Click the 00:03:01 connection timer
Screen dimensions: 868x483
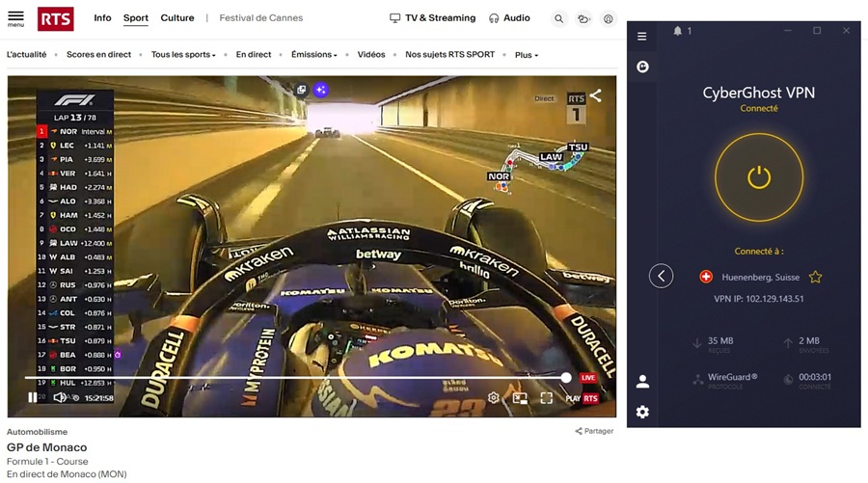[815, 377]
